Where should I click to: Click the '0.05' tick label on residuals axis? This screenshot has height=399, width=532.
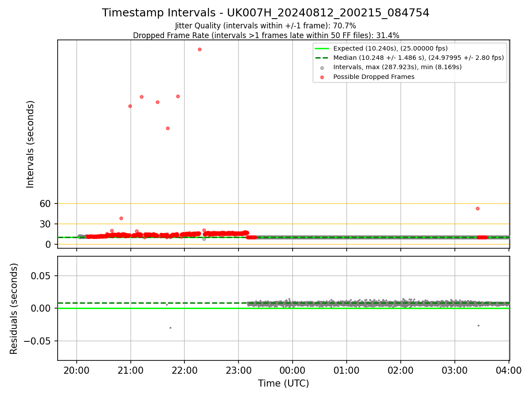tap(42, 276)
